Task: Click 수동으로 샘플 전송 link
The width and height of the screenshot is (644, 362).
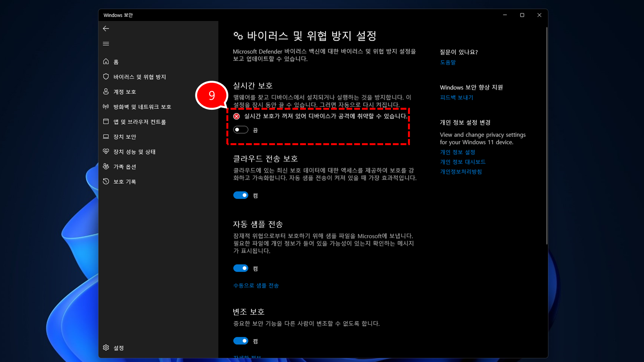Action: point(256,286)
